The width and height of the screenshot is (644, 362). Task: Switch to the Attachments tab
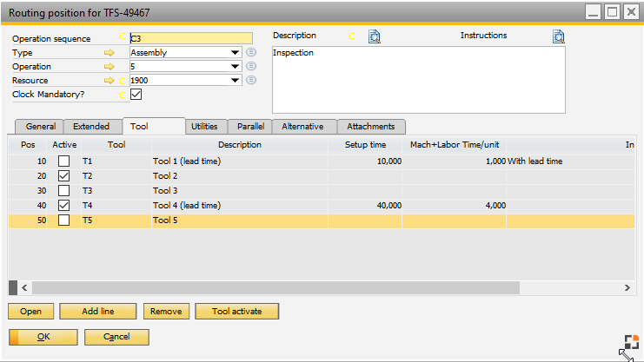[x=371, y=127]
